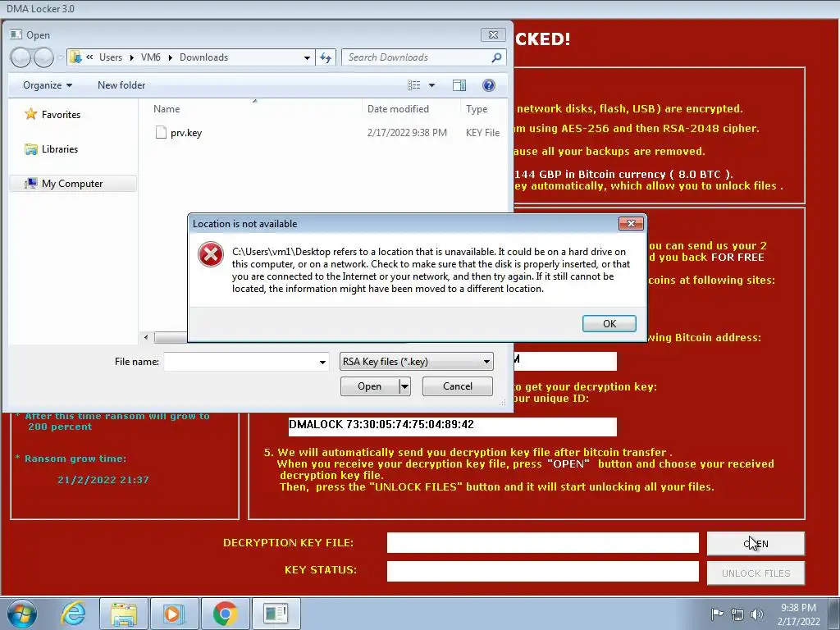Click the 2/17/2022 9:38 PM date cell
Image resolution: width=840 pixels, height=630 pixels.
click(407, 133)
